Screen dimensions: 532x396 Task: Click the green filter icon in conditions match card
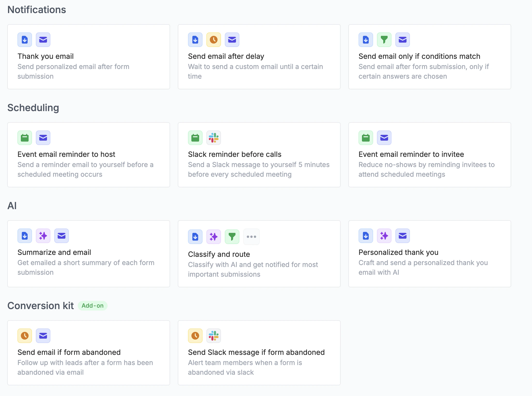click(x=384, y=40)
